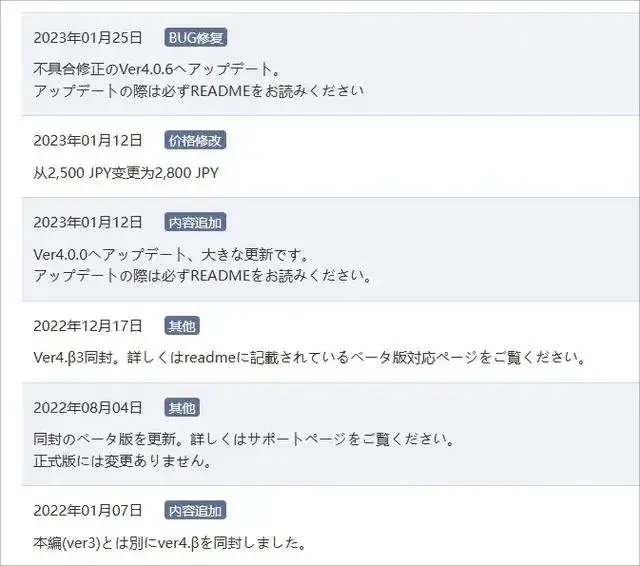Click the Ver4.0.0へアップデート description line
The width and height of the screenshot is (640, 566).
(x=171, y=255)
